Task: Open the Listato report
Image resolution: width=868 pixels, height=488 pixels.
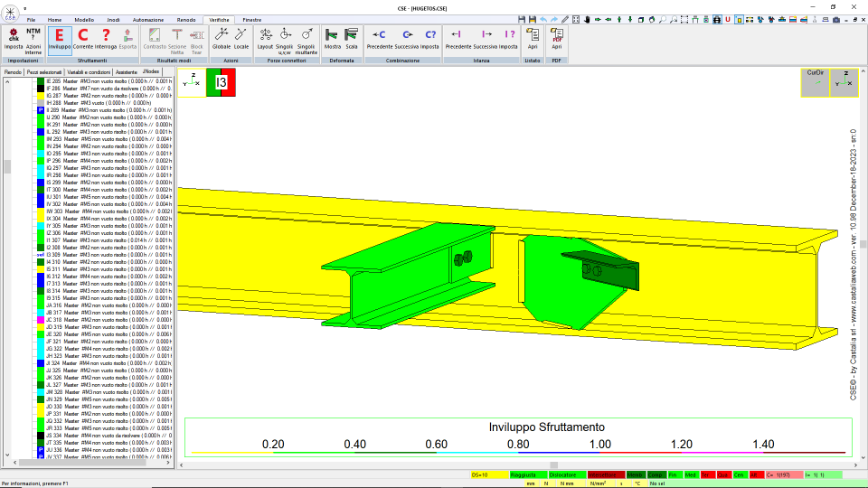Action: click(x=533, y=39)
